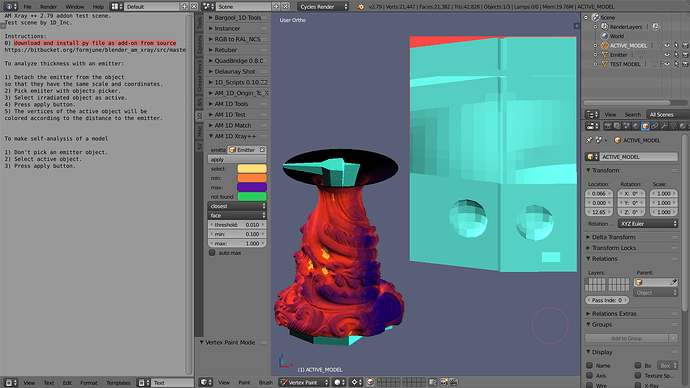Open the Help menu
The width and height of the screenshot is (690, 388).
98,7
